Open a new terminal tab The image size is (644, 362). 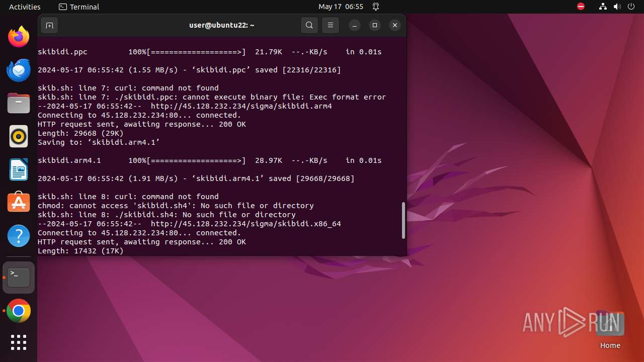tap(49, 25)
